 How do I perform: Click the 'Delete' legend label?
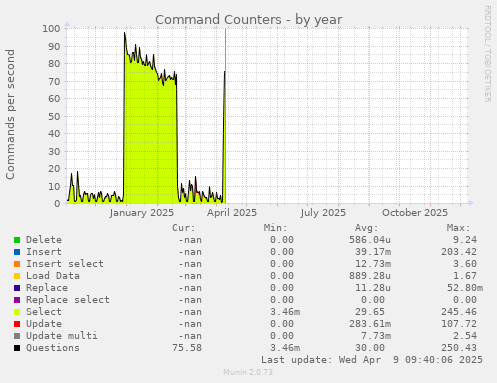click(x=44, y=240)
